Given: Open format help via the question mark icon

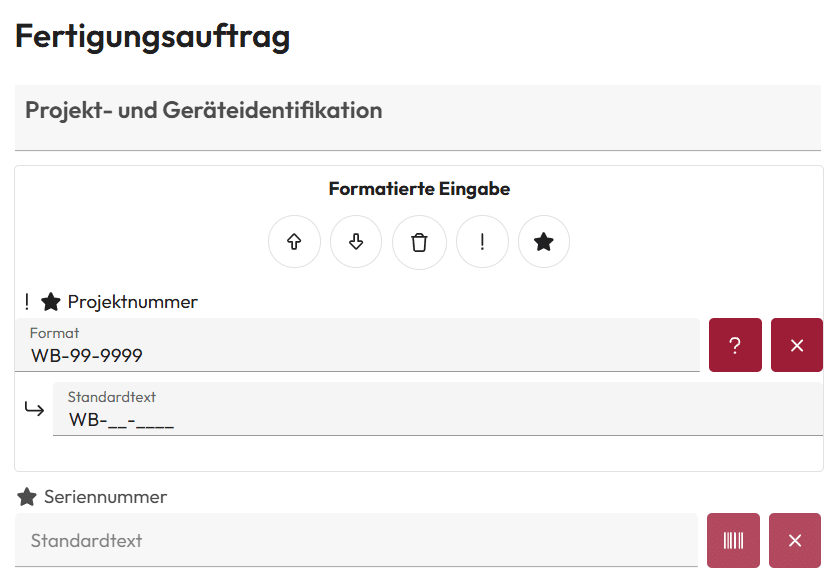Looking at the screenshot, I should [x=734, y=344].
